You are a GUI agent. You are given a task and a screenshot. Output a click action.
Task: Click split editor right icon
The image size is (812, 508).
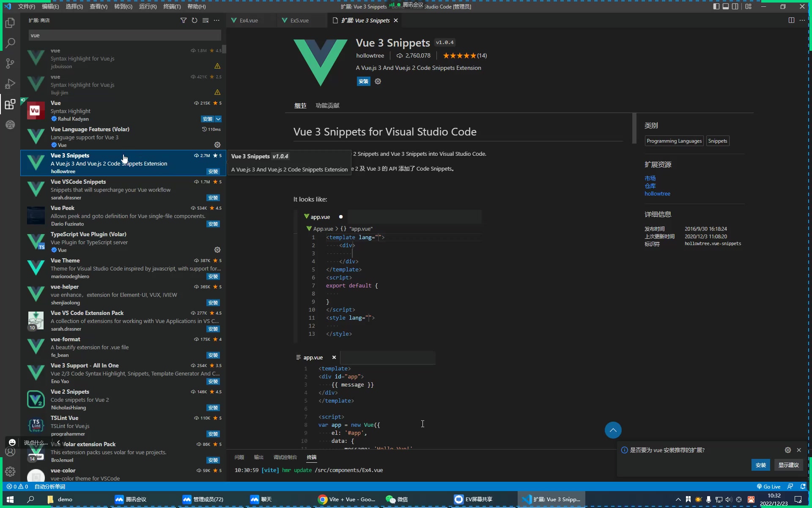(x=791, y=20)
